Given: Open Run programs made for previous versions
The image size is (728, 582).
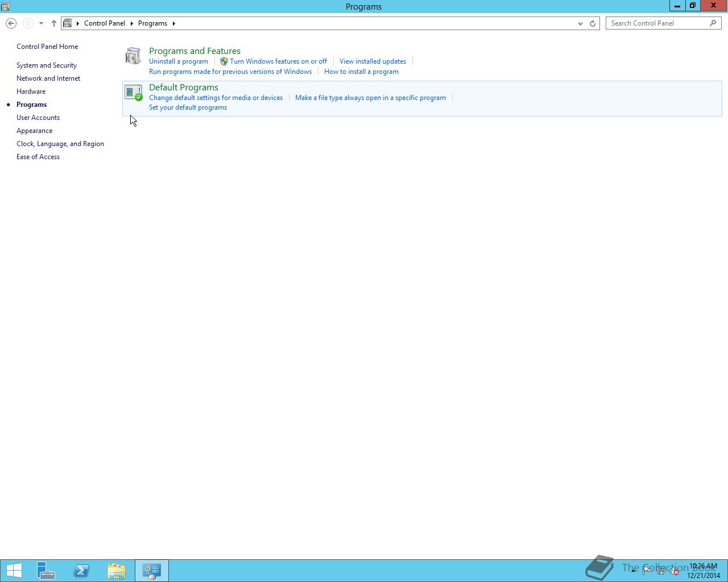Looking at the screenshot, I should point(230,72).
